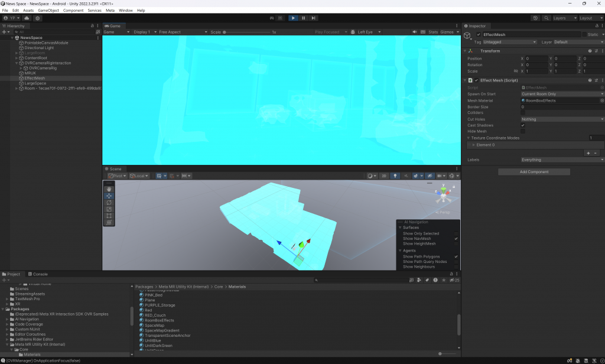This screenshot has width=605, height=364.
Task: Open the Spawn On Start dropdown
Action: (562, 94)
